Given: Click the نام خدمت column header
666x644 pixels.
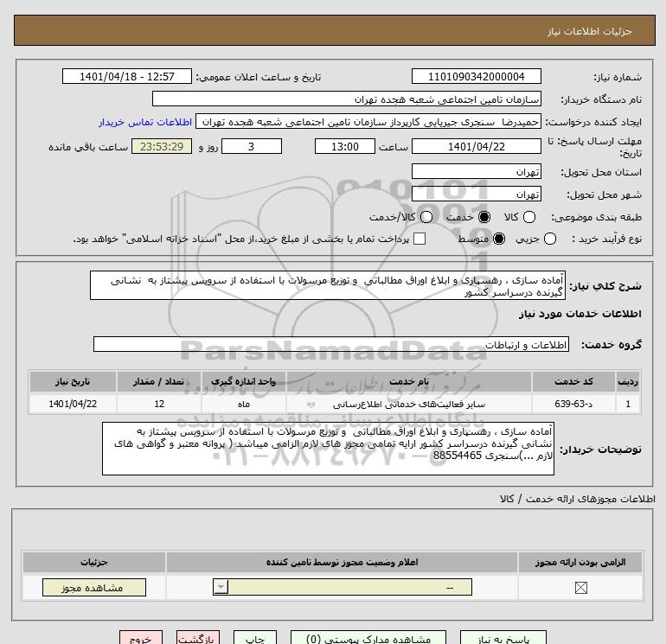Looking at the screenshot, I should [409, 381].
